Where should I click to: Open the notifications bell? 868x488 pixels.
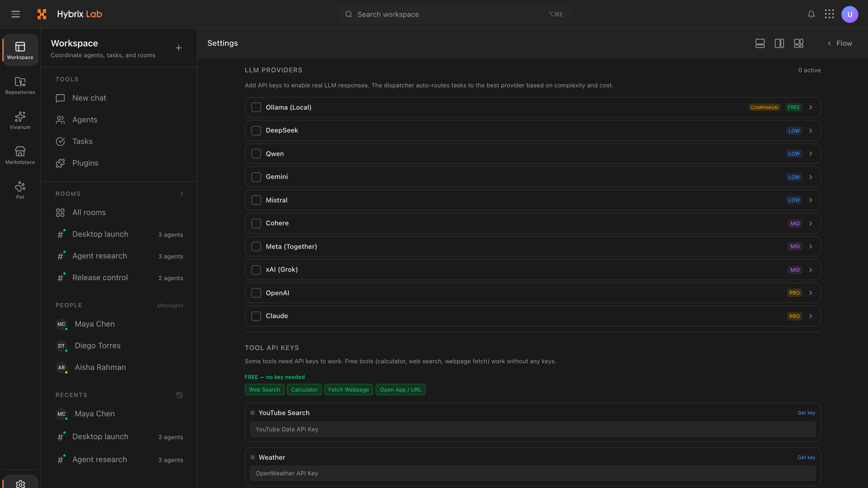811,14
